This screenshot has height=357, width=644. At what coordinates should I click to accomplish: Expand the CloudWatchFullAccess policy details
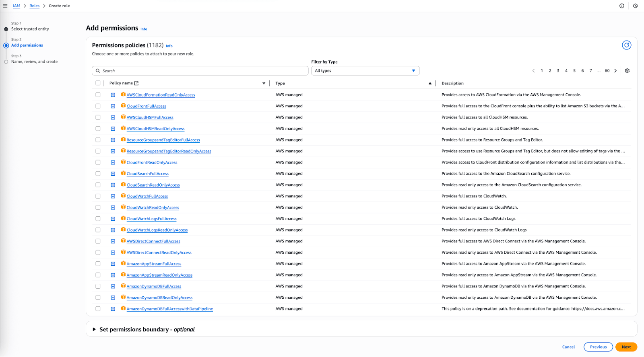pyautogui.click(x=113, y=196)
